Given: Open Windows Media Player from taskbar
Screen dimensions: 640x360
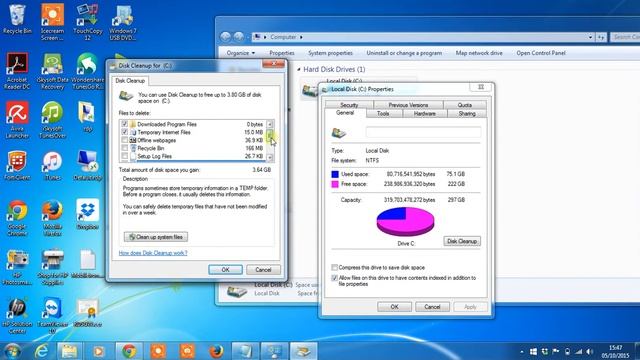Looking at the screenshot, I should 98,351.
